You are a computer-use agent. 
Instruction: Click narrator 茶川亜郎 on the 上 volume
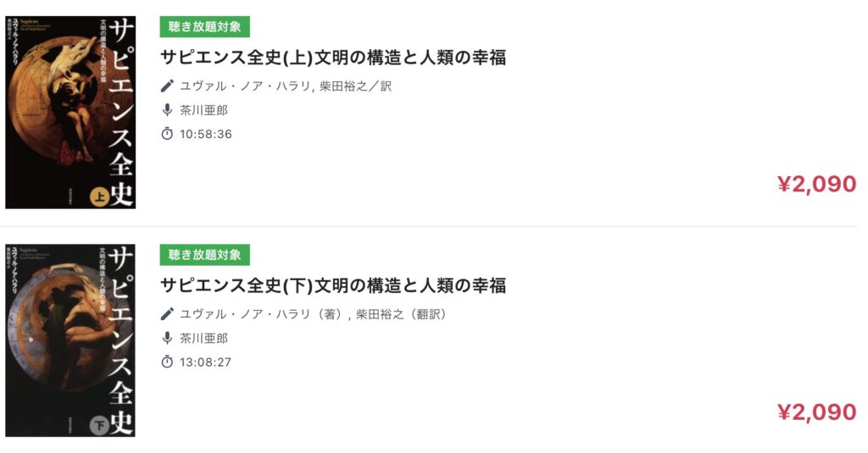coord(203,110)
